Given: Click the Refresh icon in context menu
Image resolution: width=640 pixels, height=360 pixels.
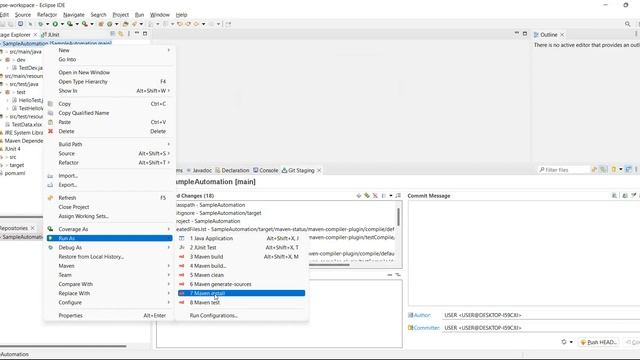Looking at the screenshot, I should coord(51,198).
